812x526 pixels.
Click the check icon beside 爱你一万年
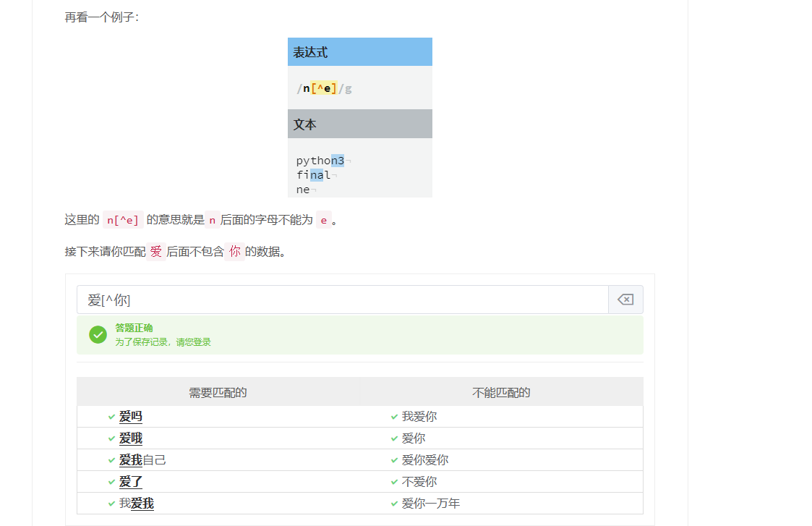pos(394,504)
